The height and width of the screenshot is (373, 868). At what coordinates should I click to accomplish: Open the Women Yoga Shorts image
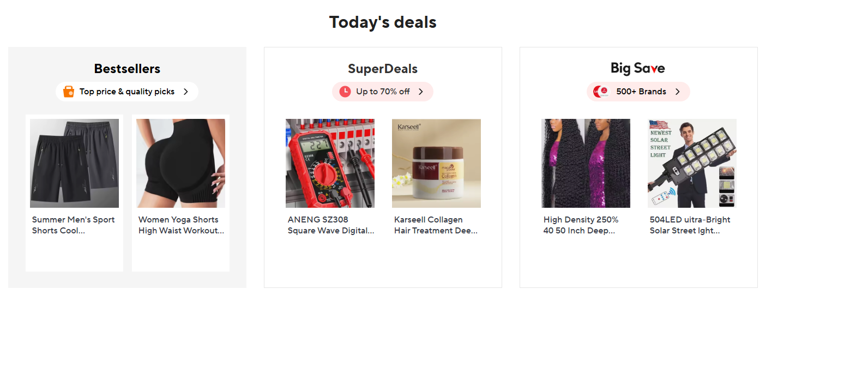180,163
